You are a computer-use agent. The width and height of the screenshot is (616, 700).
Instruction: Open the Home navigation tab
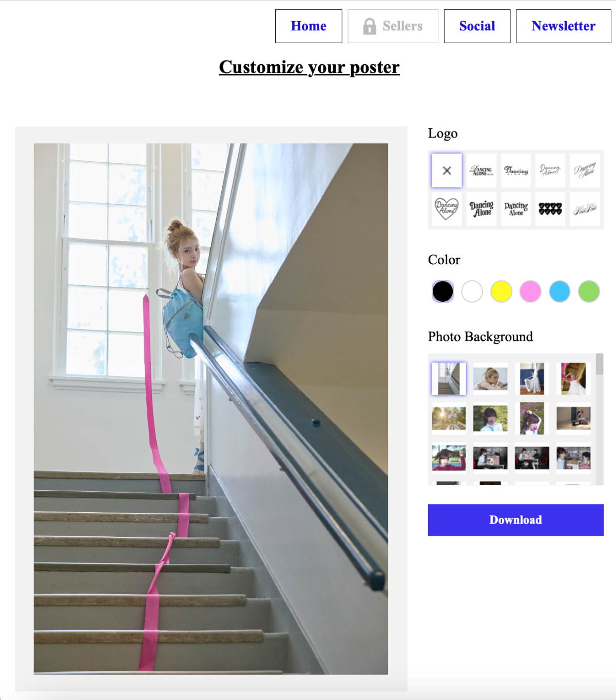[x=309, y=26]
